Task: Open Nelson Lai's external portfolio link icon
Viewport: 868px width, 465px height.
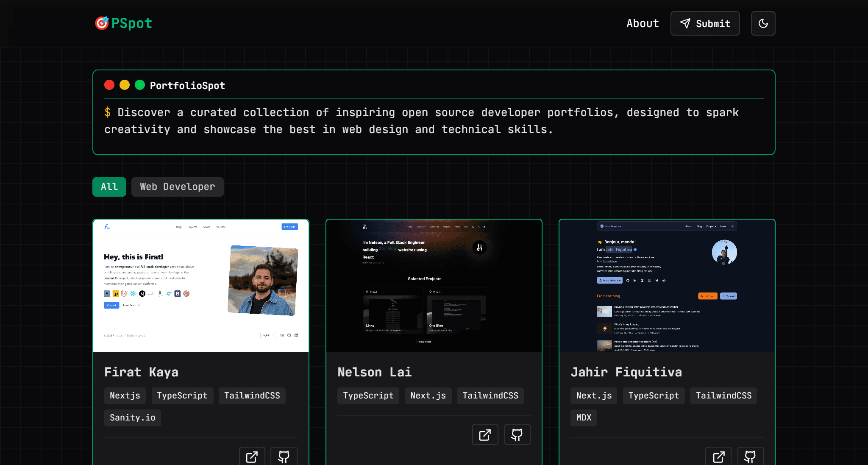Action: 485,434
